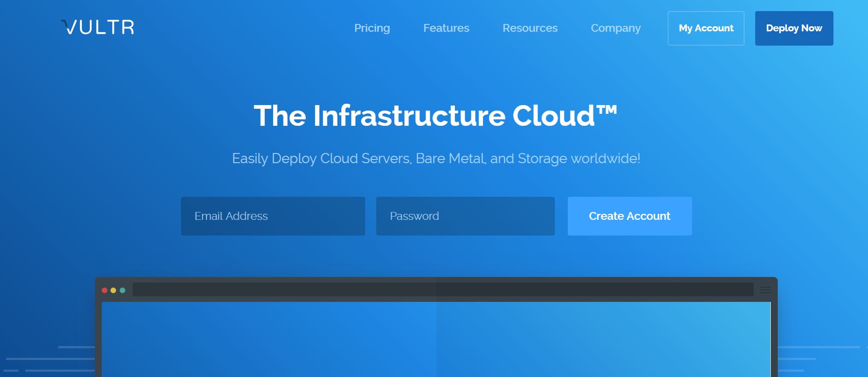
Task: Click the red dot in the browser mockup
Action: (105, 290)
